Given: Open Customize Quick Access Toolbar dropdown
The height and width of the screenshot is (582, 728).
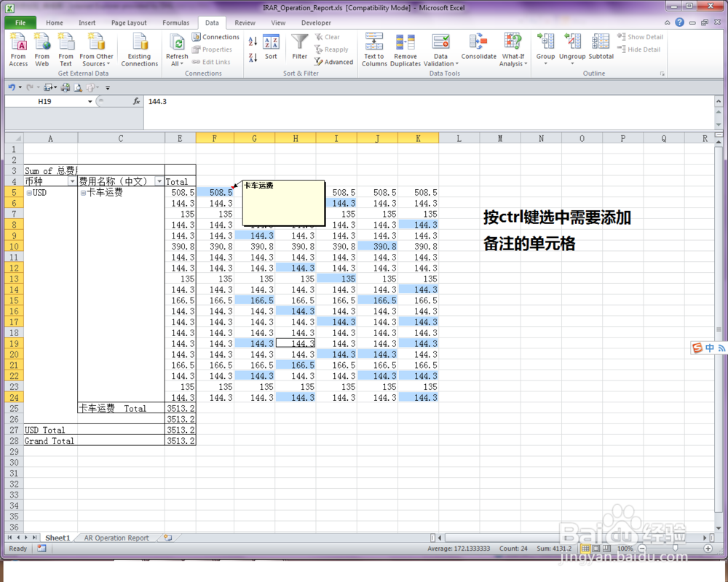Looking at the screenshot, I should 108,87.
